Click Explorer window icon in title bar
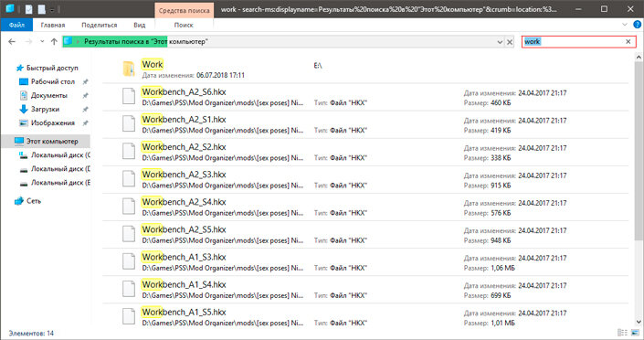Image resolution: width=644 pixels, height=340 pixels. [10, 8]
